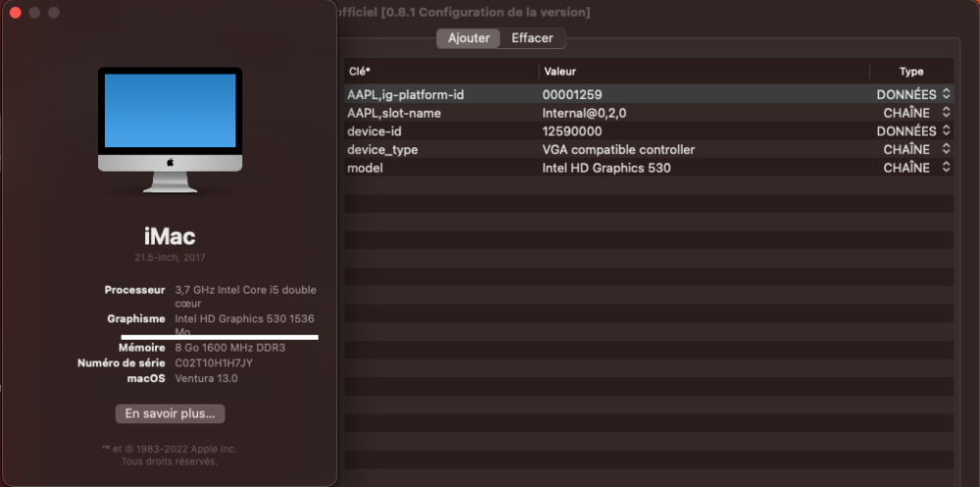
Task: Open type dropdown for device-id row
Action: click(x=946, y=131)
